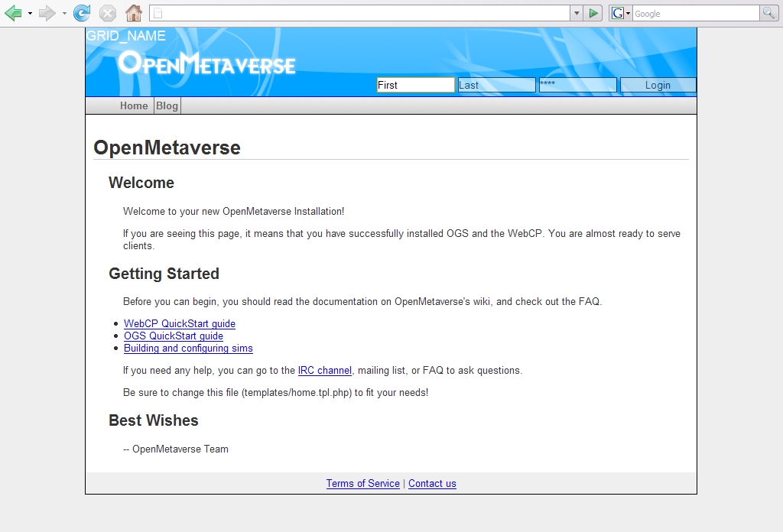Expand the address bar history dropdown
The width and height of the screenshot is (783, 532).
(577, 13)
